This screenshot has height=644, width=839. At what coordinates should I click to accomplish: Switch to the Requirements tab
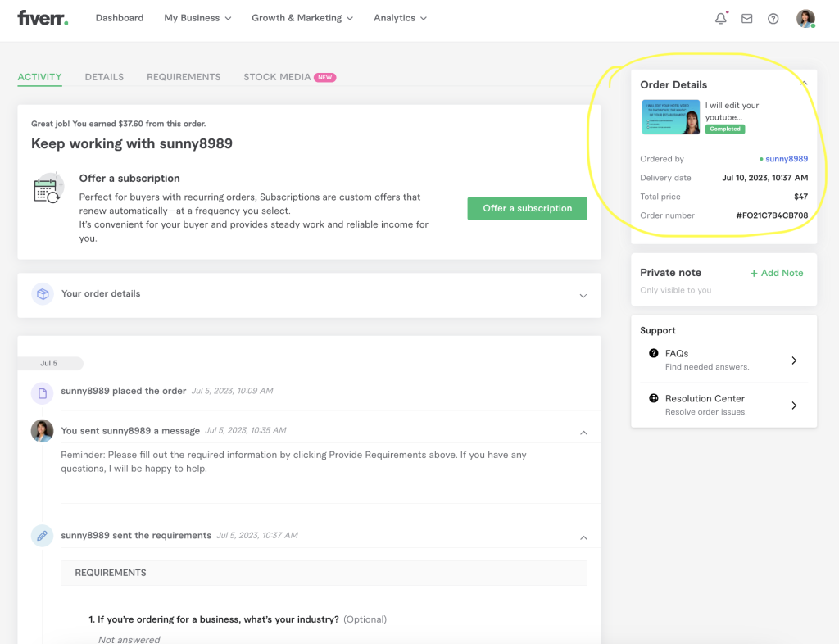pos(184,77)
